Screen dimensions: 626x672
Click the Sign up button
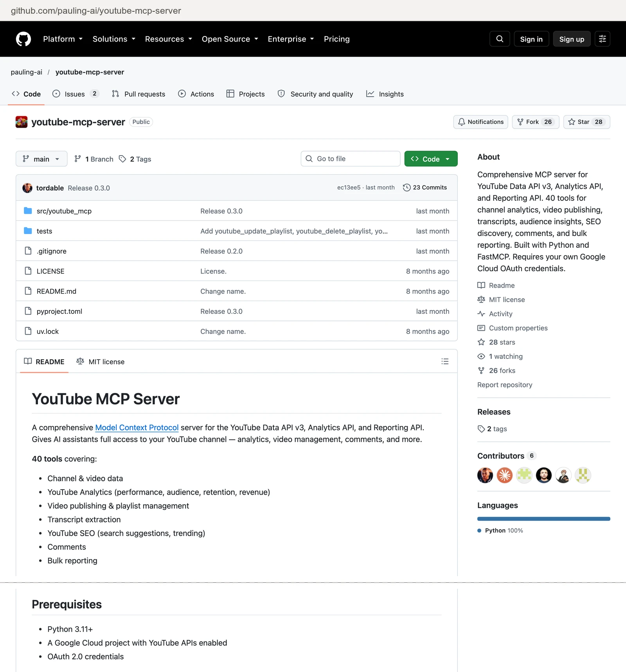(x=572, y=39)
